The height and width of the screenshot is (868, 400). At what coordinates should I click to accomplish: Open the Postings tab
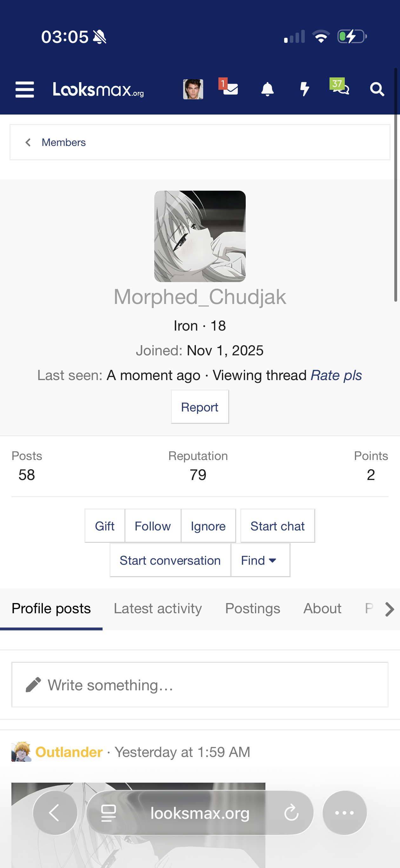[253, 608]
